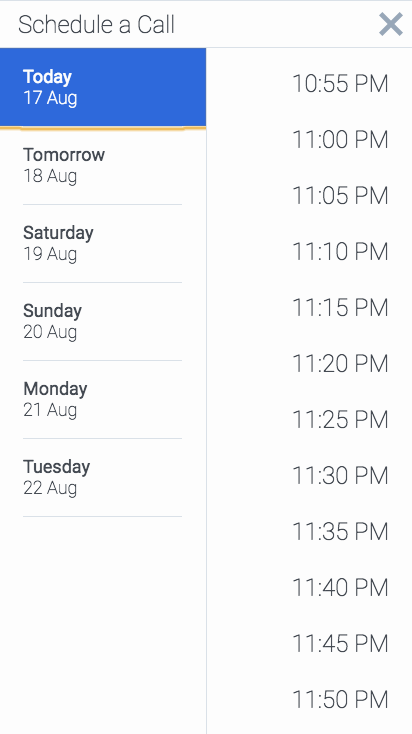This screenshot has width=412, height=734.
Task: Select the 10:55 PM time slot
Action: [x=340, y=84]
